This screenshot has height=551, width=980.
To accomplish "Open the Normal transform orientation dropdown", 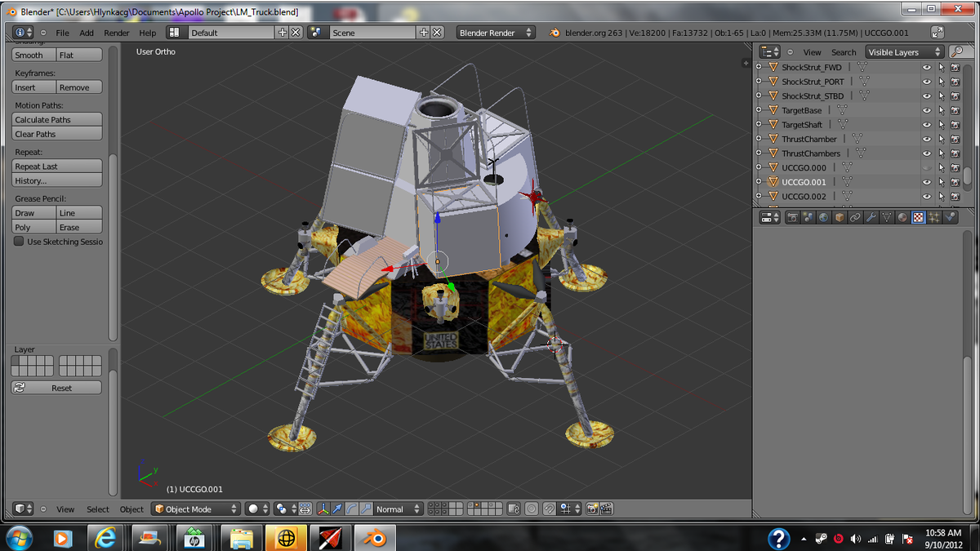I will [399, 509].
